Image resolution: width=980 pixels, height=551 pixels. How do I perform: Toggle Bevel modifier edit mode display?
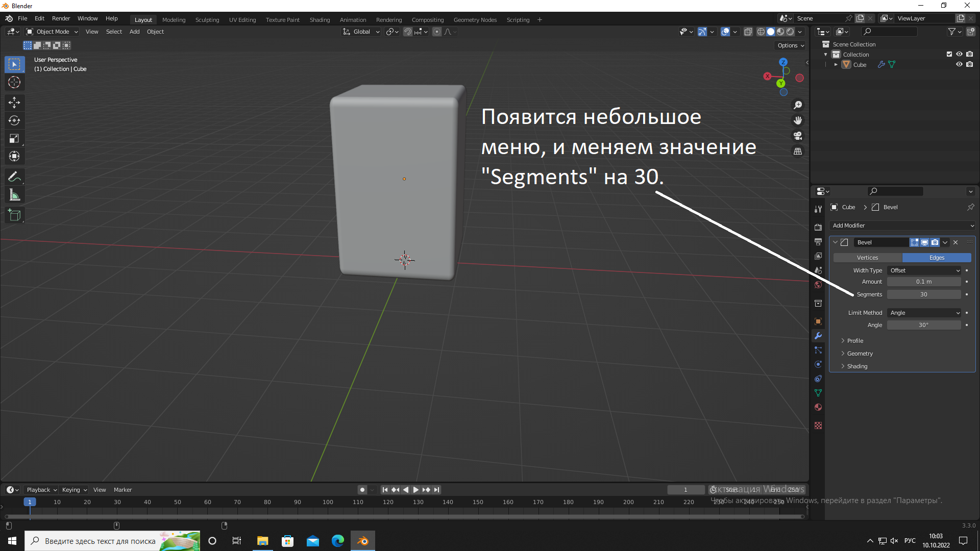[914, 242]
